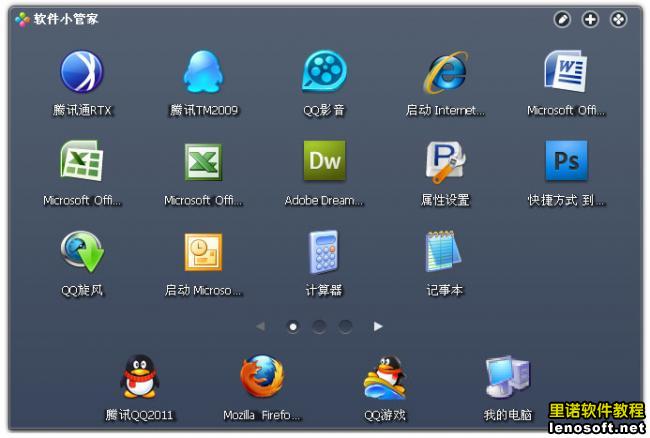This screenshot has height=438, width=650.
Task: Open 记事本 notepad
Action: point(443,251)
